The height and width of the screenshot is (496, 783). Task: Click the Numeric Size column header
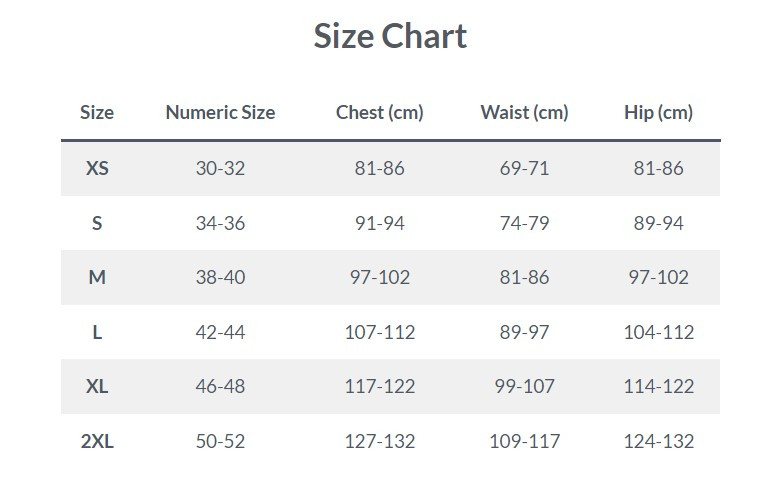click(220, 112)
